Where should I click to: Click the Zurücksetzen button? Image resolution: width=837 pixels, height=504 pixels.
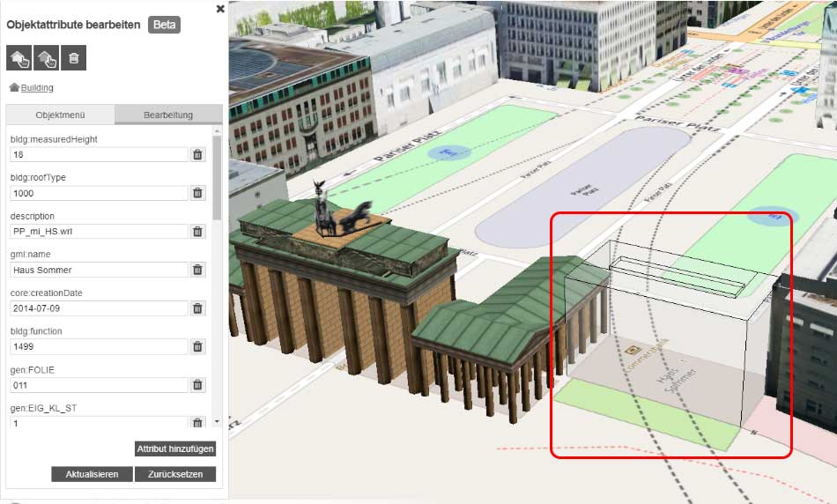click(x=175, y=474)
